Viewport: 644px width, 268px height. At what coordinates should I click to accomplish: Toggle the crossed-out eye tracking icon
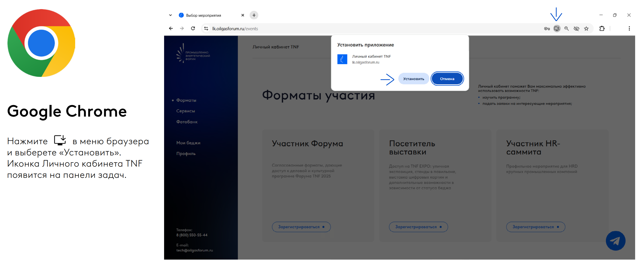point(576,29)
